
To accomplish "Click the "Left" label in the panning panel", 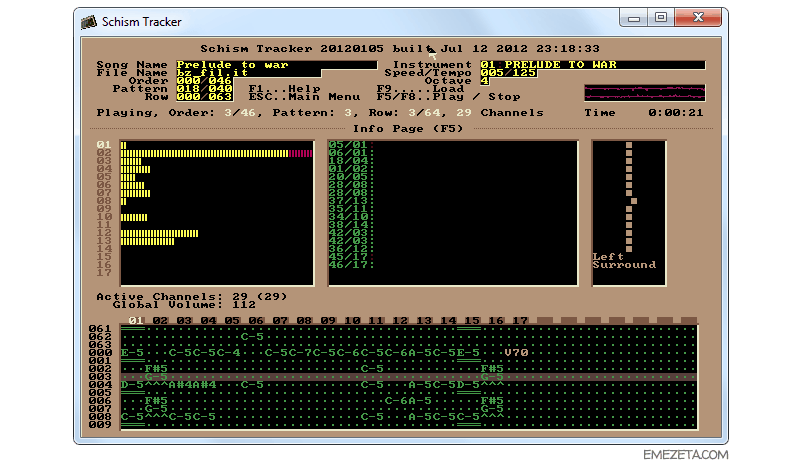I will coord(608,257).
